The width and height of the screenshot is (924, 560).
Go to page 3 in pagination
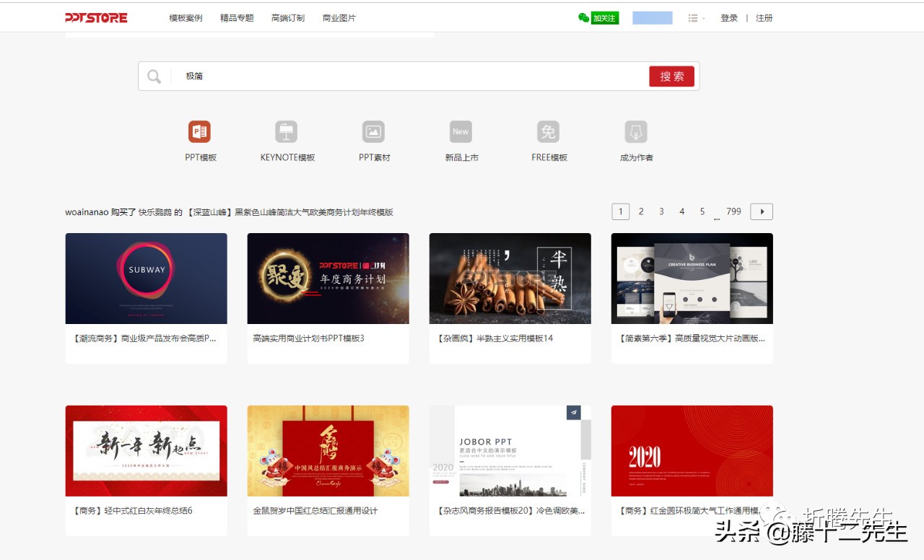(661, 211)
